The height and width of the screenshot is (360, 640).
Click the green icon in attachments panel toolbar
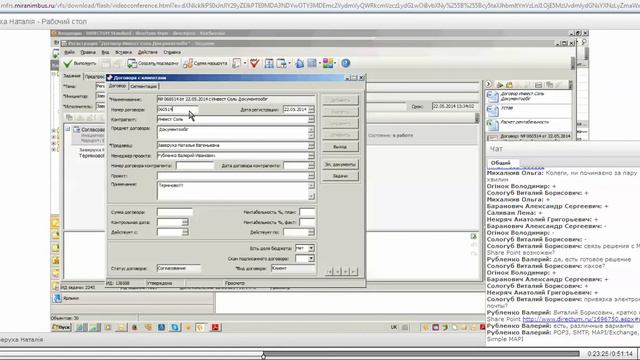click(500, 85)
